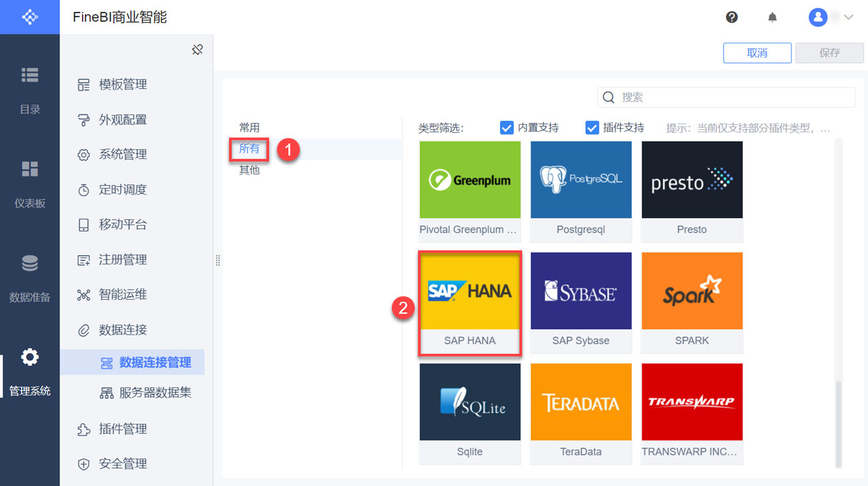Viewport: 868px width, 486px height.
Task: Click the search magnifier icon
Action: tap(608, 97)
